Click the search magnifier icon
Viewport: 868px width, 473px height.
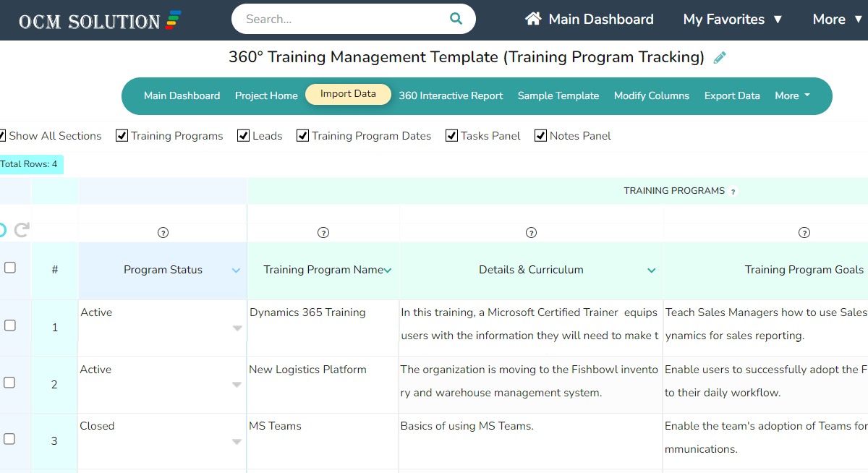(456, 18)
